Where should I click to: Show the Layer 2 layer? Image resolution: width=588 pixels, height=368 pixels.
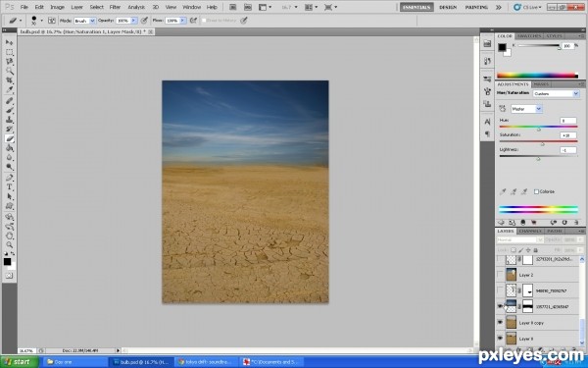coord(500,275)
